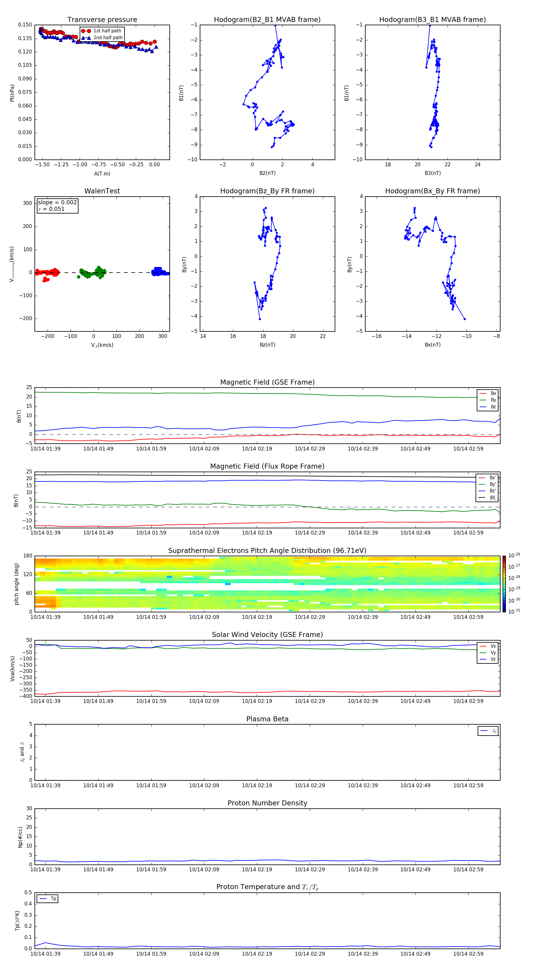The height and width of the screenshot is (980, 535).
Task: Click the 'Proton Number Density' title
Action: 267,804
